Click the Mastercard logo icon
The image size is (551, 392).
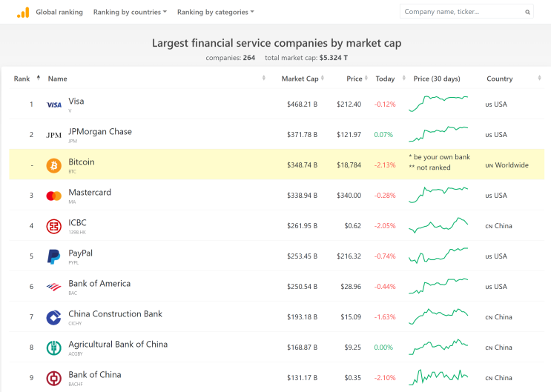[53, 196]
